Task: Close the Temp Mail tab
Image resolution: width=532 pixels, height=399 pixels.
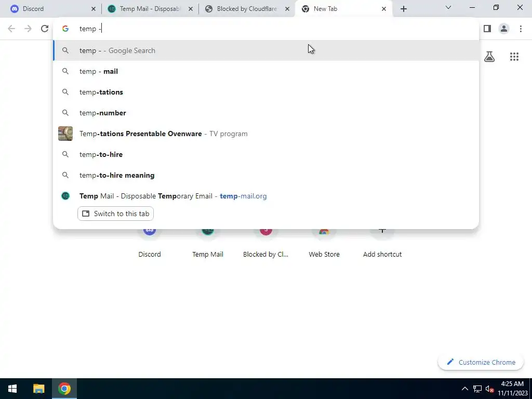Action: [x=190, y=9]
